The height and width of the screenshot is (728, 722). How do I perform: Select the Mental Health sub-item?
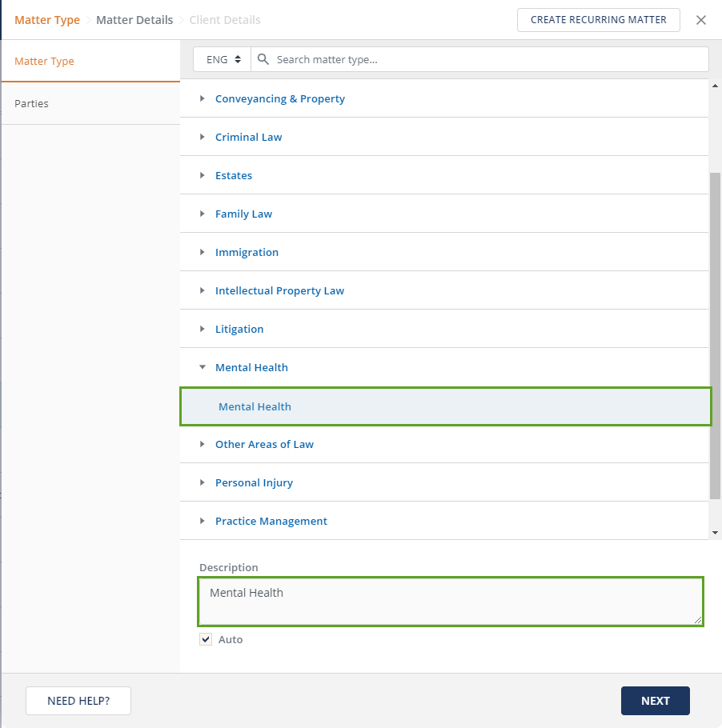[255, 406]
